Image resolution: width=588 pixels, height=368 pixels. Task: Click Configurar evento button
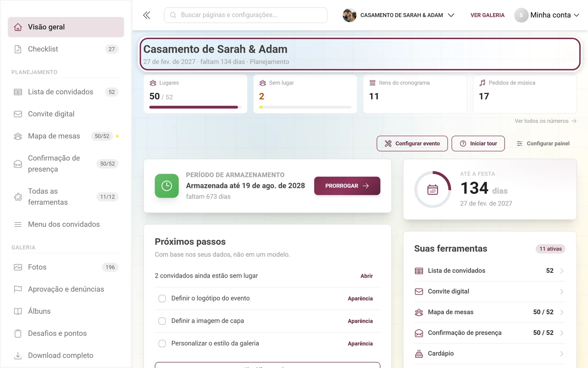pos(412,144)
